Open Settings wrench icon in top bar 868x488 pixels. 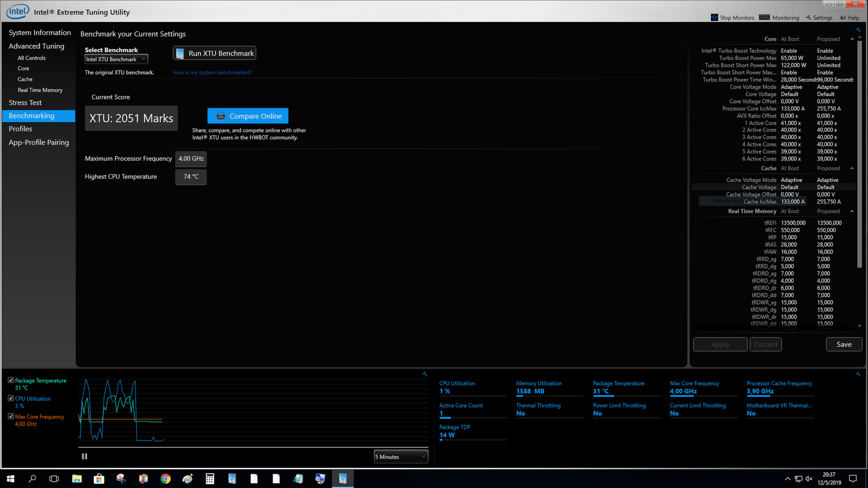click(809, 18)
